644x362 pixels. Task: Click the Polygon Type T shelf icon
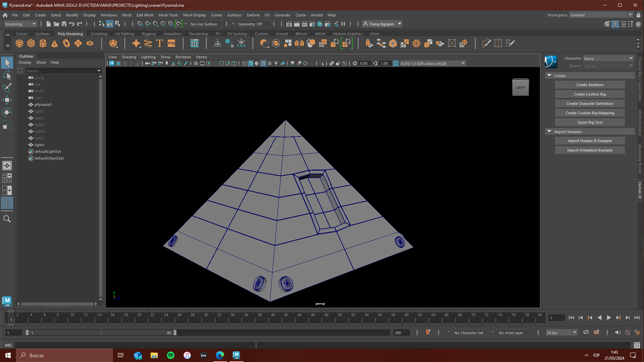(160, 43)
